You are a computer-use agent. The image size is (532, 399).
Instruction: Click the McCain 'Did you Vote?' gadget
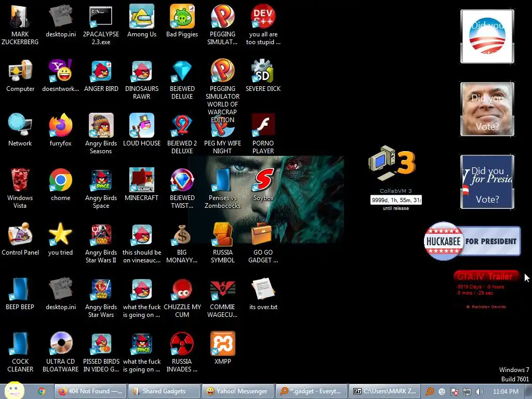(x=487, y=109)
